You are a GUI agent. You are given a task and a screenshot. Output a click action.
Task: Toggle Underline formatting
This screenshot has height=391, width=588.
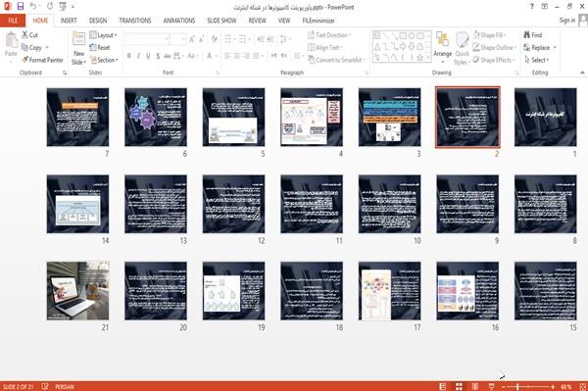click(149, 56)
